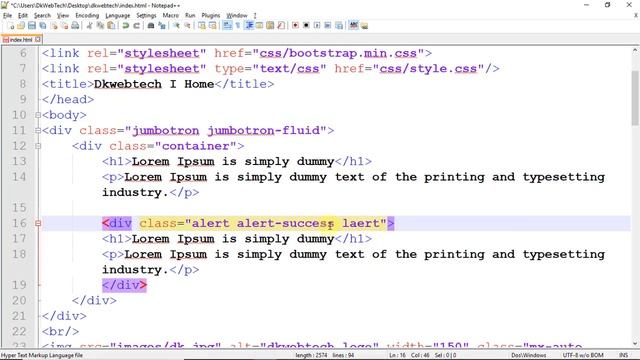Click line number 16 in margin

[x=19, y=223]
